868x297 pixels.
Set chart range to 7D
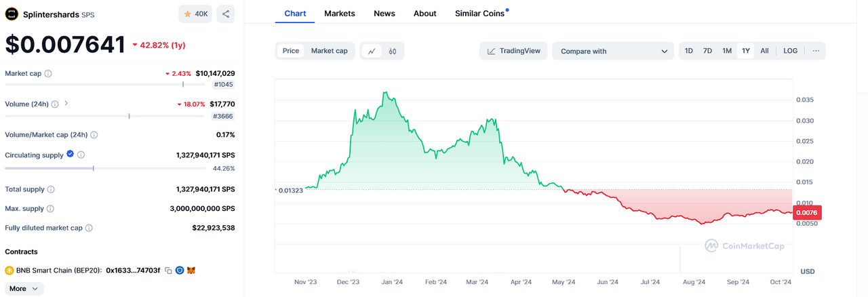coord(707,51)
